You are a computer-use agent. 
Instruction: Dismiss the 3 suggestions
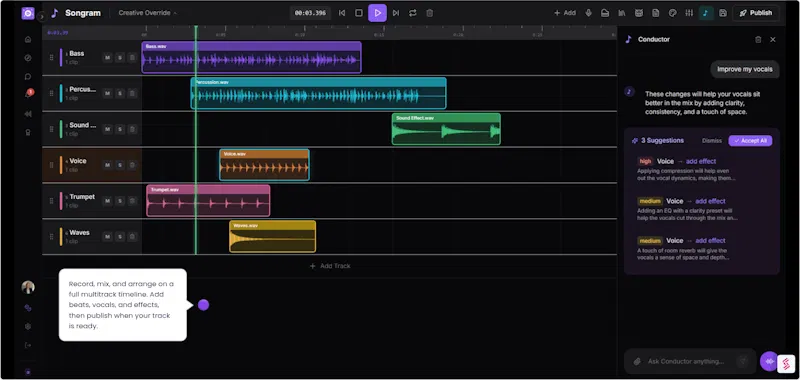(712, 141)
